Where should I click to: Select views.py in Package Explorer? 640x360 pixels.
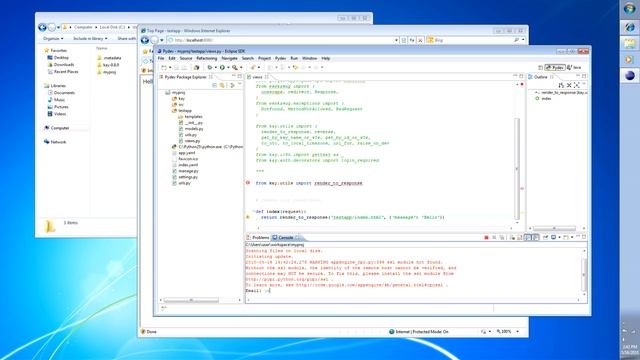click(x=189, y=141)
